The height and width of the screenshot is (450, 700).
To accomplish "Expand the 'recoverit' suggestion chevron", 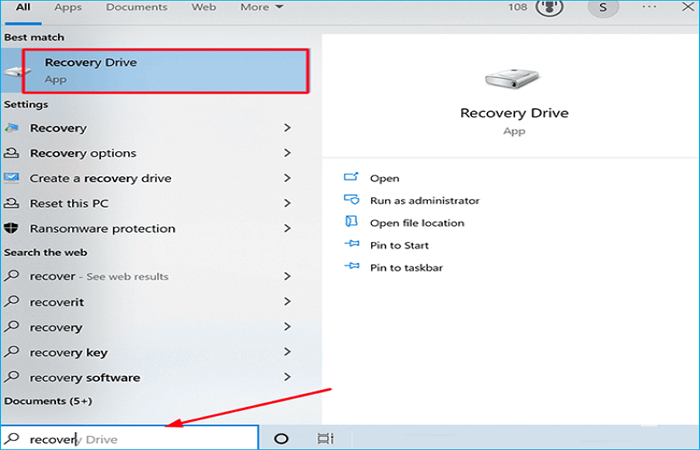I will pos(288,302).
